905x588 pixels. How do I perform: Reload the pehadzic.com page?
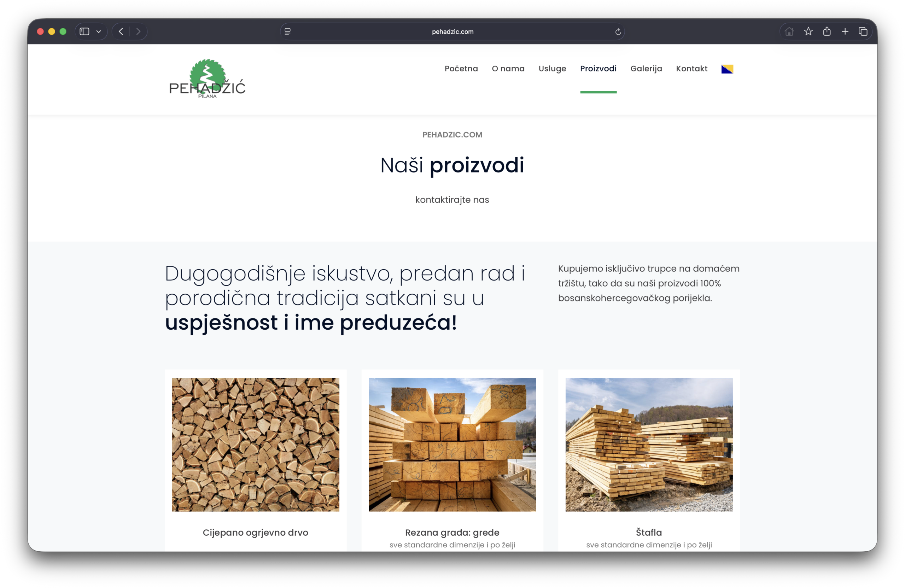(618, 31)
